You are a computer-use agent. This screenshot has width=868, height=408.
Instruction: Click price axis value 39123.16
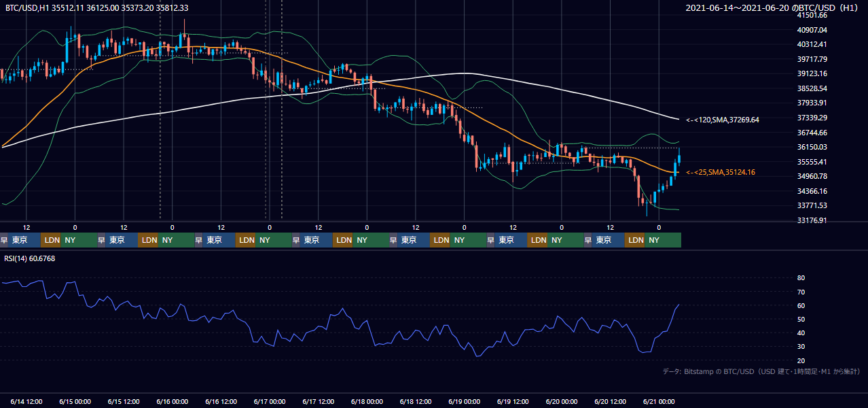[x=812, y=73]
